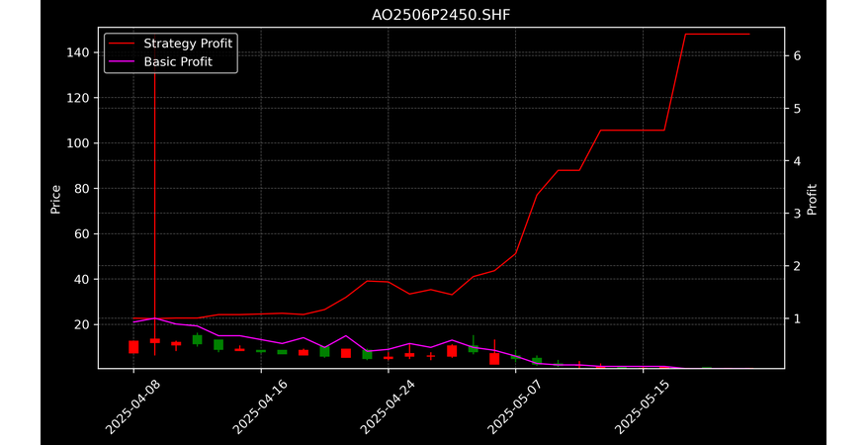Image resolution: width=868 pixels, height=445 pixels.
Task: Click the 2025-05-15 date tick label
Action: coord(643,407)
